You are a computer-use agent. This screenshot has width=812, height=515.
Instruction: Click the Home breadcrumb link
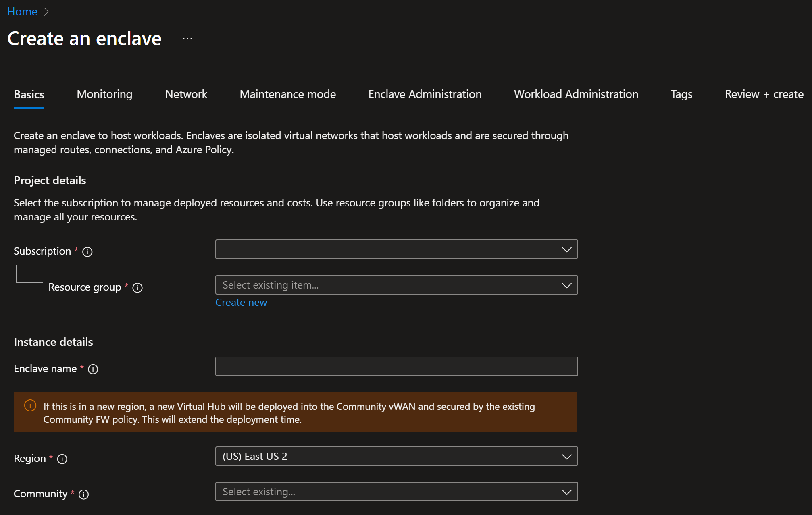click(x=22, y=12)
